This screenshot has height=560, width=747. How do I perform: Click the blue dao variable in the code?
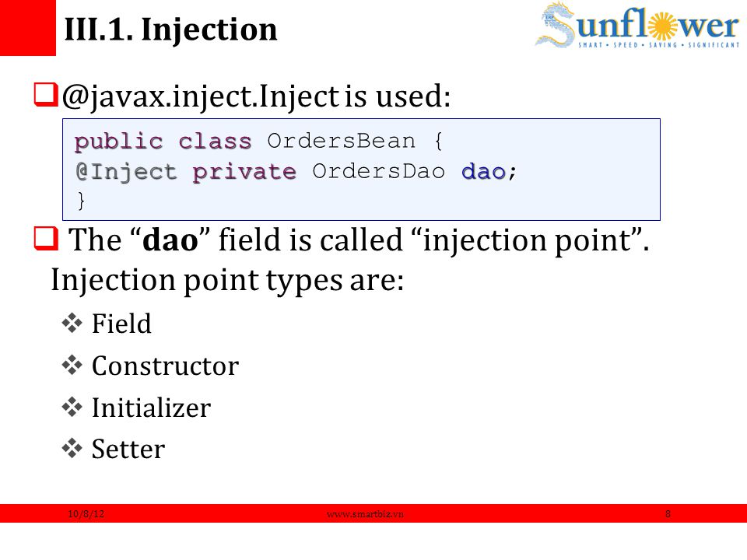tap(483, 171)
